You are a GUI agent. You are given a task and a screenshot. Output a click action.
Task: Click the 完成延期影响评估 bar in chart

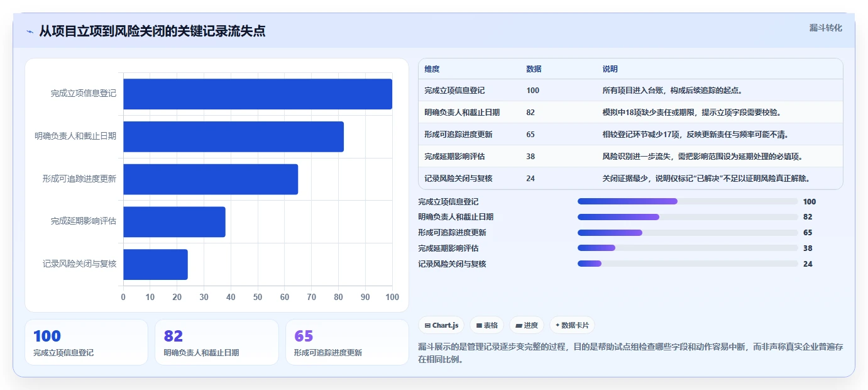click(x=174, y=221)
